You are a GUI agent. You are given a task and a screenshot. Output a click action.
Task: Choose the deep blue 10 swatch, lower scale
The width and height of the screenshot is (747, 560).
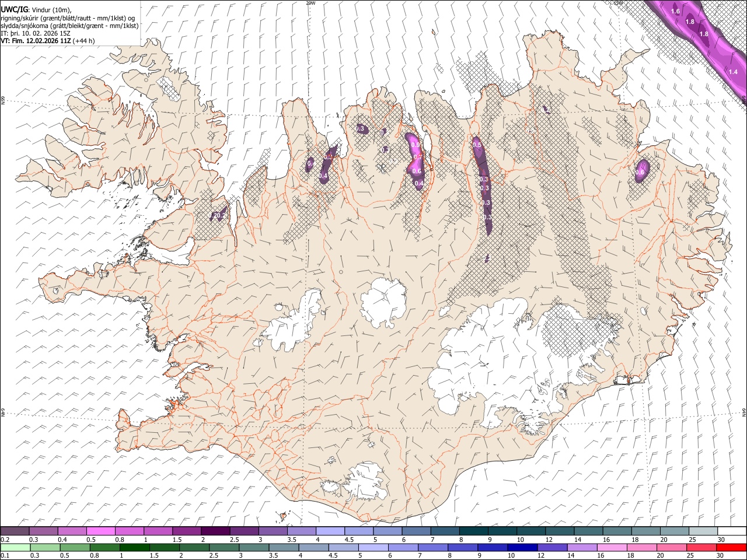522,547
